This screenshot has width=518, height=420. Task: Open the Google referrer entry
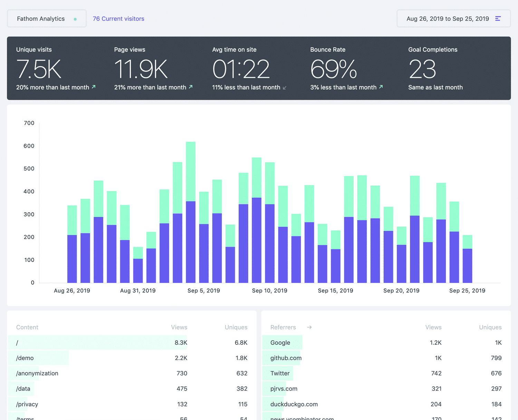(281, 342)
